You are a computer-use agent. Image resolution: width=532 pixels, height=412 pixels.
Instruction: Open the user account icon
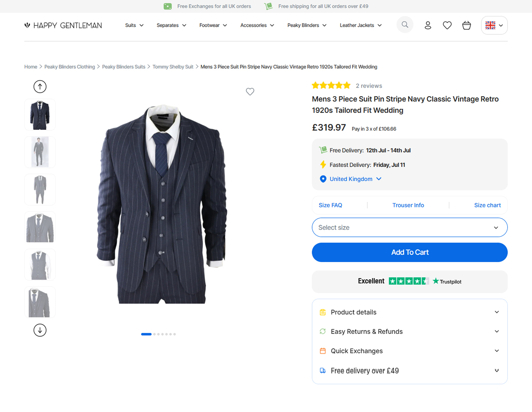pos(428,25)
